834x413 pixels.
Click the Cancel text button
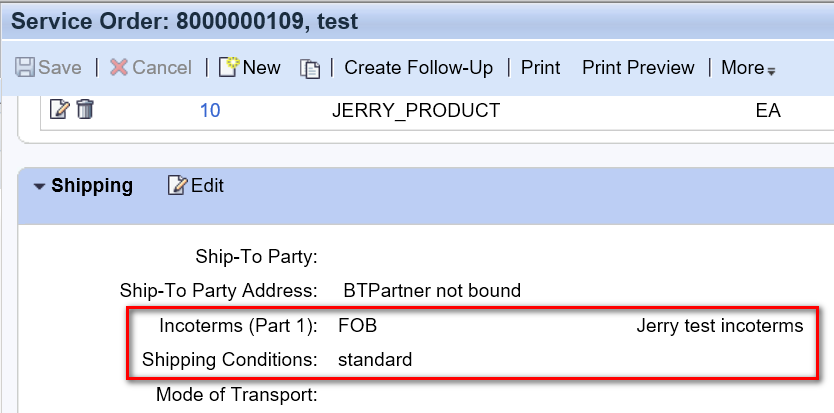tap(162, 68)
